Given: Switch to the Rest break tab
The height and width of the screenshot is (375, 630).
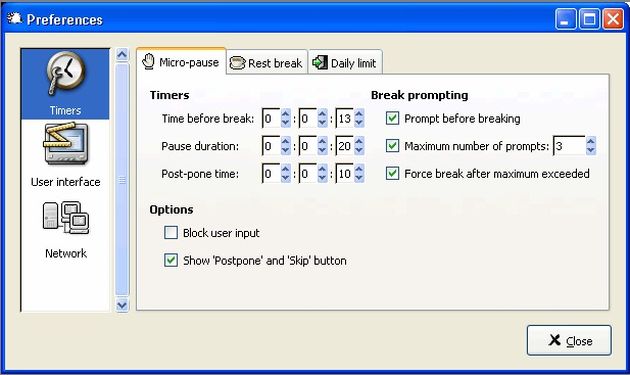Looking at the screenshot, I should click(267, 63).
